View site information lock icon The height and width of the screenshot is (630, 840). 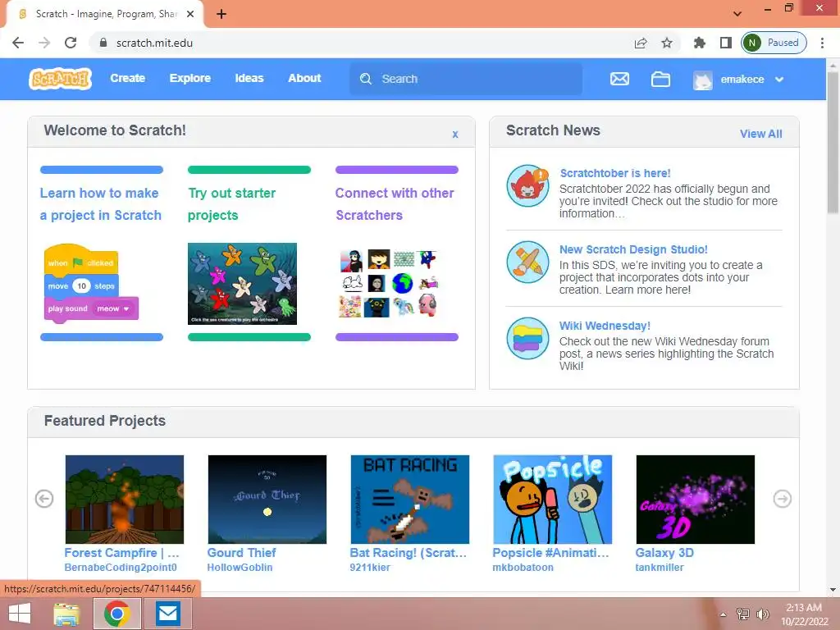click(103, 43)
